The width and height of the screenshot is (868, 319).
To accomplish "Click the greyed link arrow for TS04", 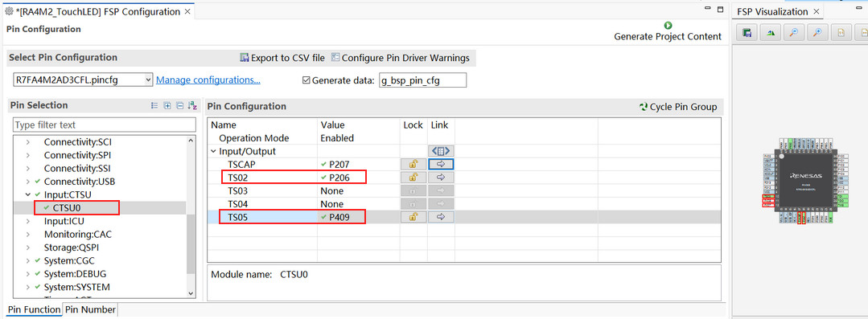I will (x=441, y=204).
